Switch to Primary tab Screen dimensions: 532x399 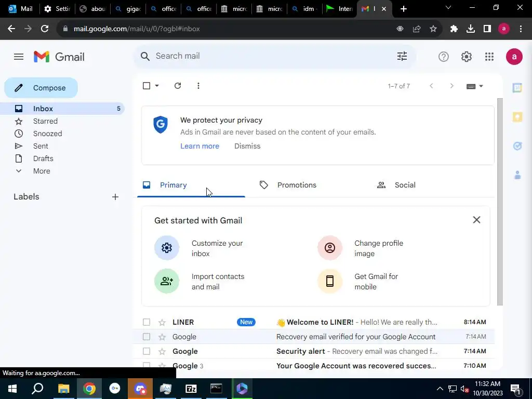(x=191, y=185)
